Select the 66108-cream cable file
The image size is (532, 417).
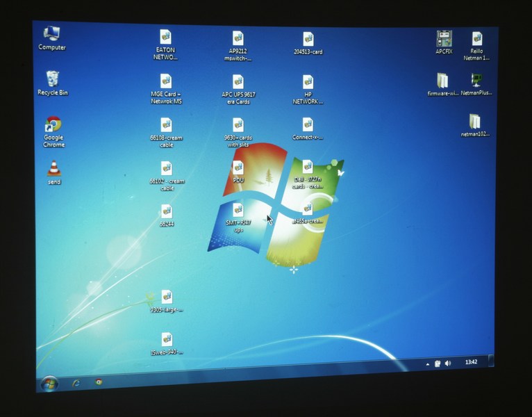click(x=166, y=133)
